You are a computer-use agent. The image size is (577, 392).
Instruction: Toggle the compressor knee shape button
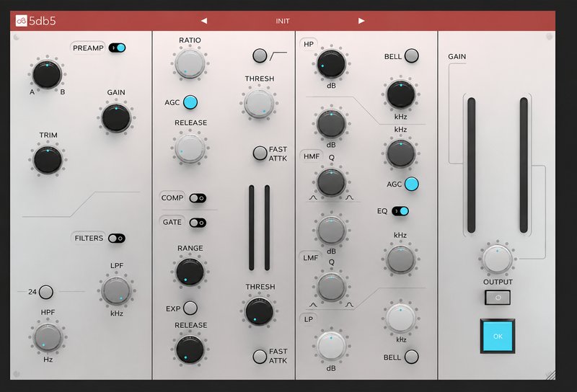(260, 55)
